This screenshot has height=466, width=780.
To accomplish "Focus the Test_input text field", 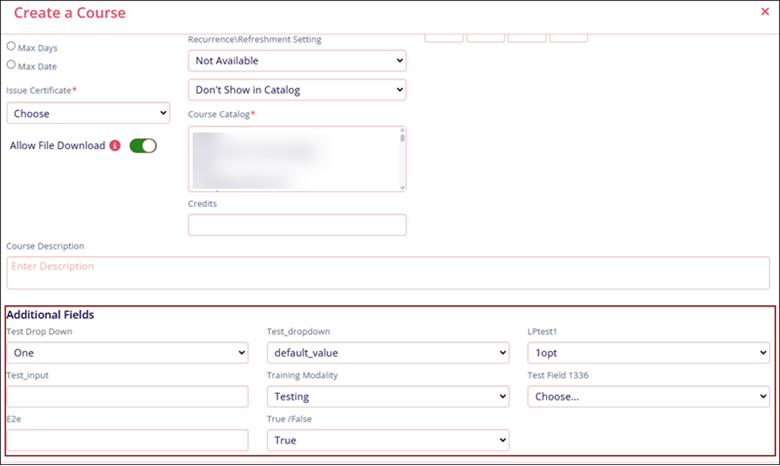I will (127, 396).
